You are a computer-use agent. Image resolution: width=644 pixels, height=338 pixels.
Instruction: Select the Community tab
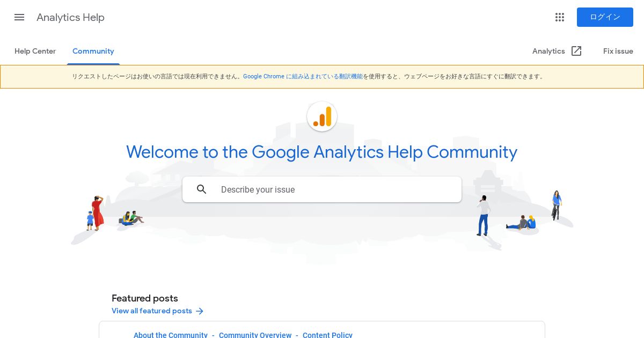point(93,51)
